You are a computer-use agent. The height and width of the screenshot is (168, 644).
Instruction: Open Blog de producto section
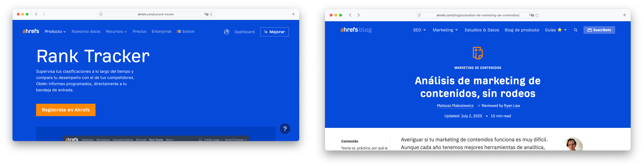click(522, 30)
